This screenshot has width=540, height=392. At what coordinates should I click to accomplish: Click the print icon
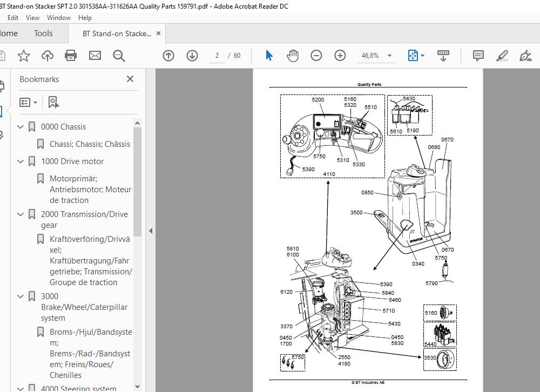tap(71, 56)
